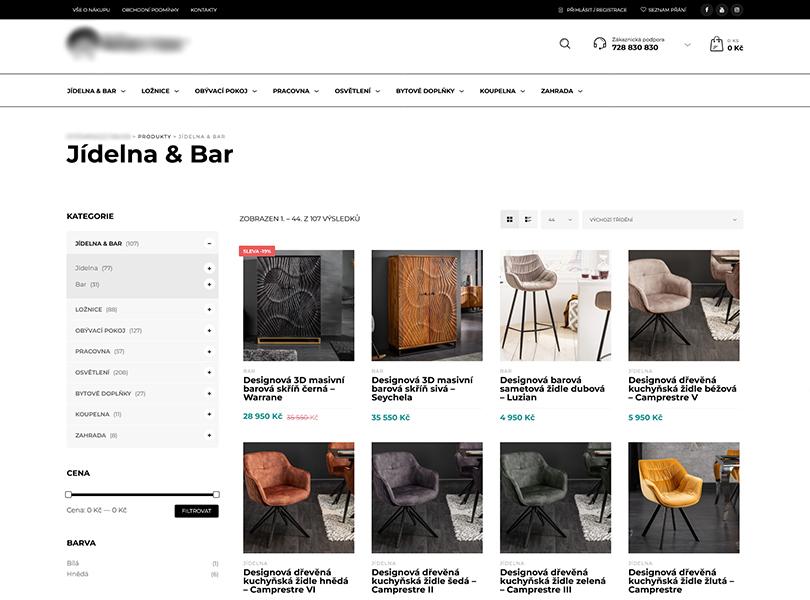810x600 pixels.
Task: Expand the customer support dropdown chevron
Action: (687, 45)
